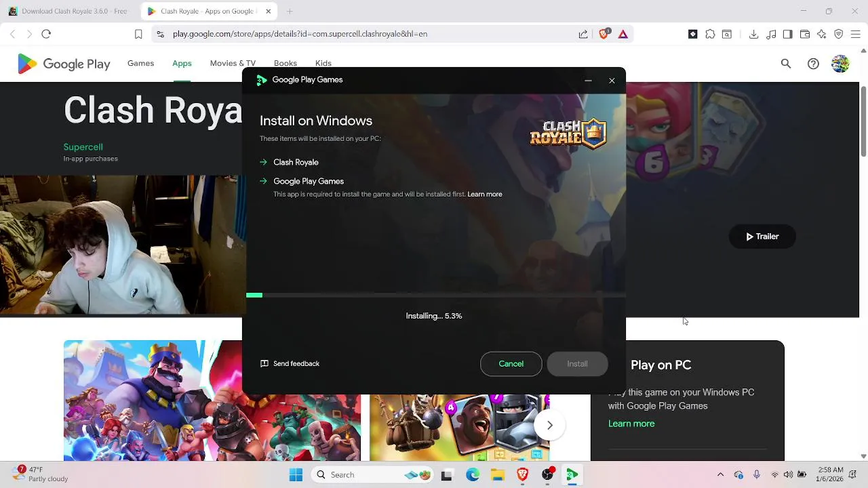Screen dimensions: 868x488
Task: Click the Google Play search magnifier icon
Action: point(786,64)
